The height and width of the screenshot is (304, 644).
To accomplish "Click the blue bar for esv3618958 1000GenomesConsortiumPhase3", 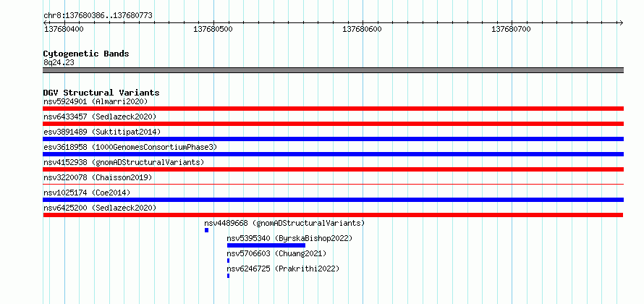I will click(333, 154).
